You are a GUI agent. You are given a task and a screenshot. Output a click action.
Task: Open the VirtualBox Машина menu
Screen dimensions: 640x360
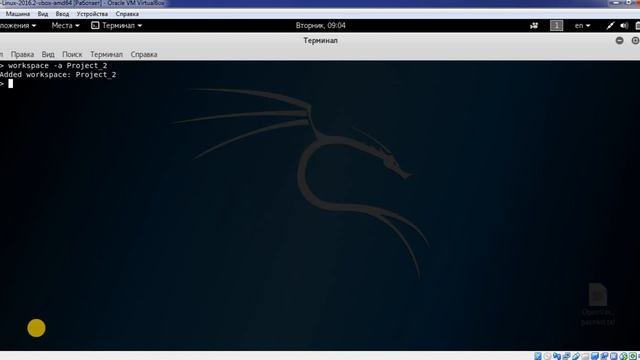tap(18, 14)
